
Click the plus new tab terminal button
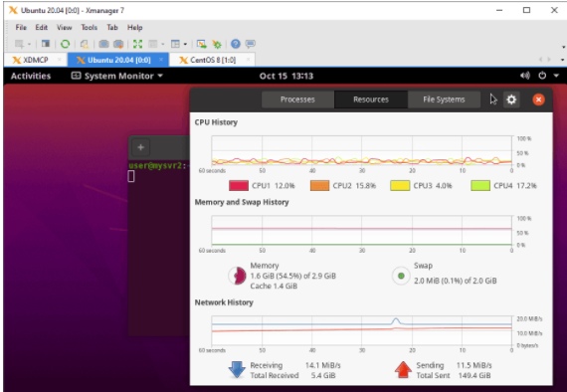140,147
